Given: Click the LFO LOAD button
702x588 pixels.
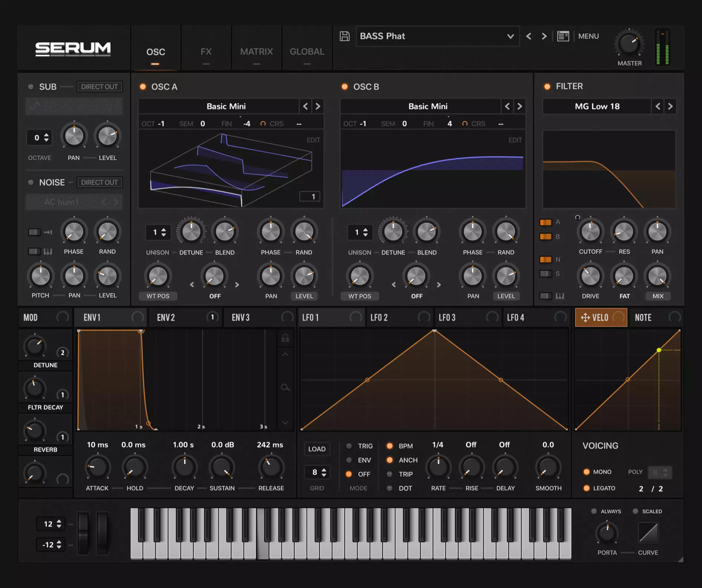Looking at the screenshot, I should point(316,449).
